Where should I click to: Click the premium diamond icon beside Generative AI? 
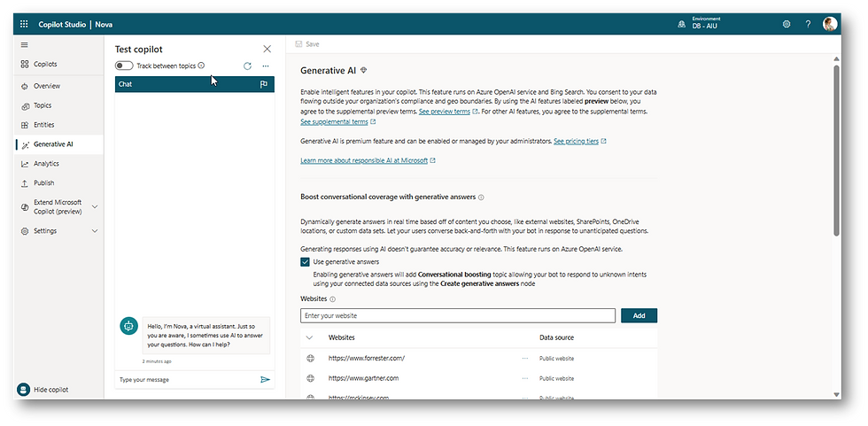[x=364, y=70]
